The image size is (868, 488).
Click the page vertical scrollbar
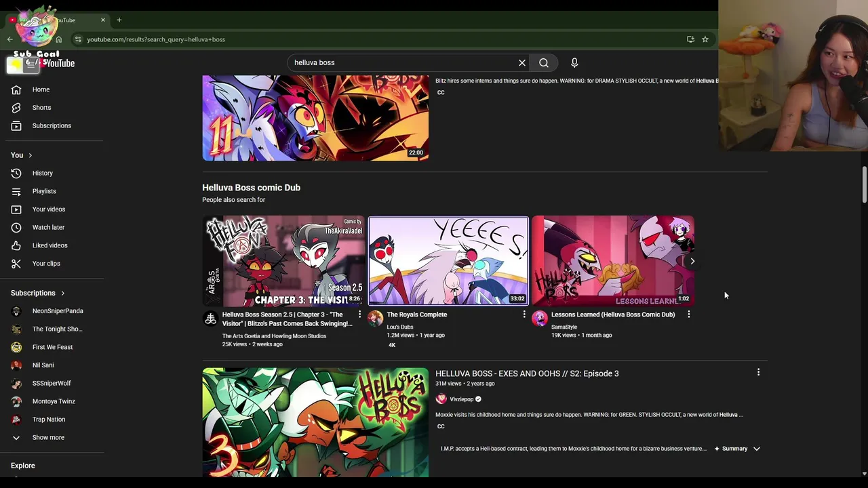[x=864, y=184]
